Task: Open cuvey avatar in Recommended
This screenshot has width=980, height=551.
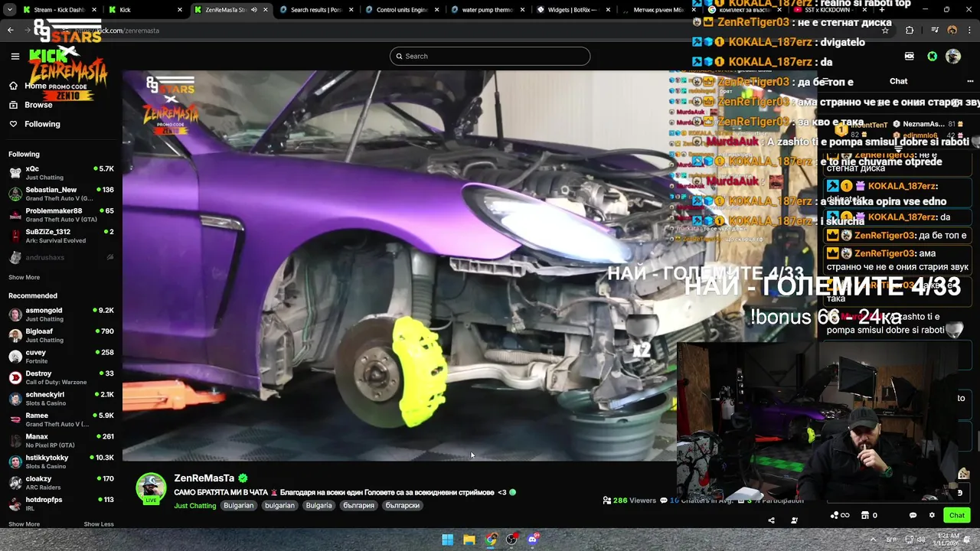Action: (x=15, y=357)
